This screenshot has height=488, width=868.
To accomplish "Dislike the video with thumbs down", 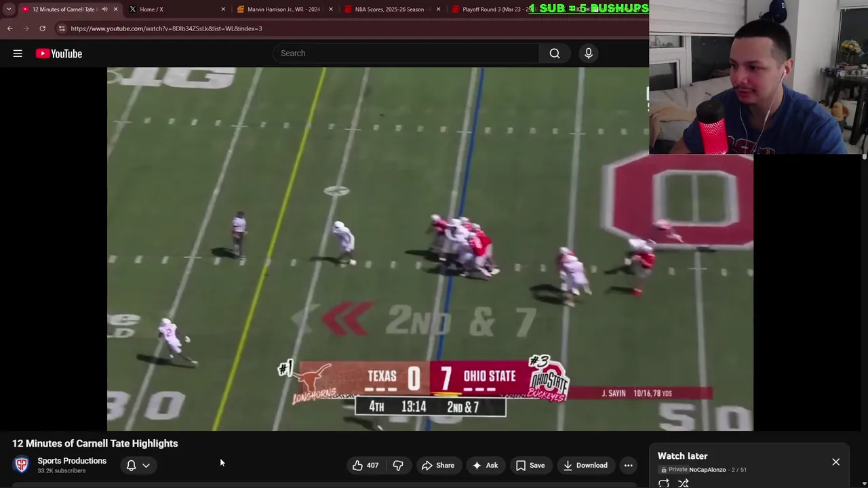I will click(x=398, y=466).
